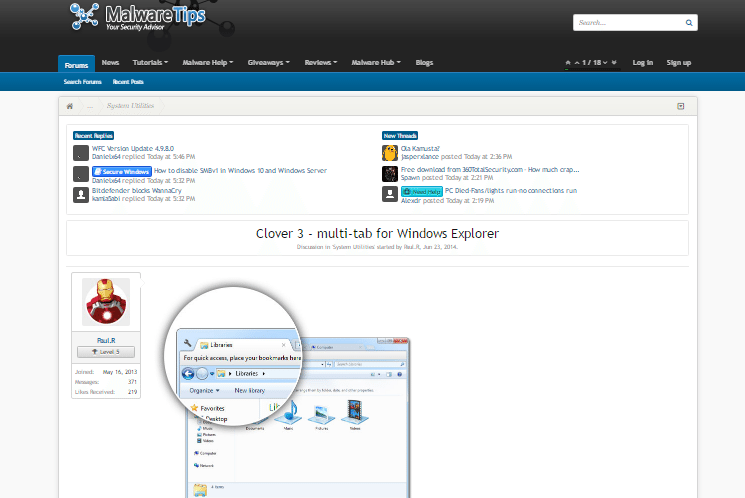This screenshot has width=745, height=498.
Task: Expand the Tutorials dropdown
Action: pyautogui.click(x=150, y=63)
